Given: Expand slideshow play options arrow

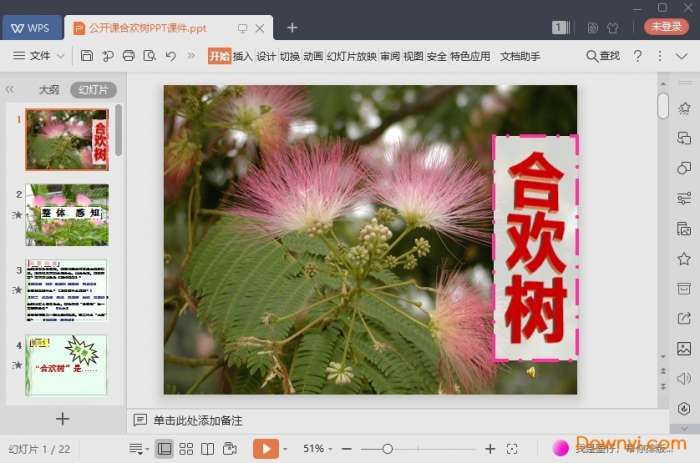Looking at the screenshot, I should coord(285,449).
